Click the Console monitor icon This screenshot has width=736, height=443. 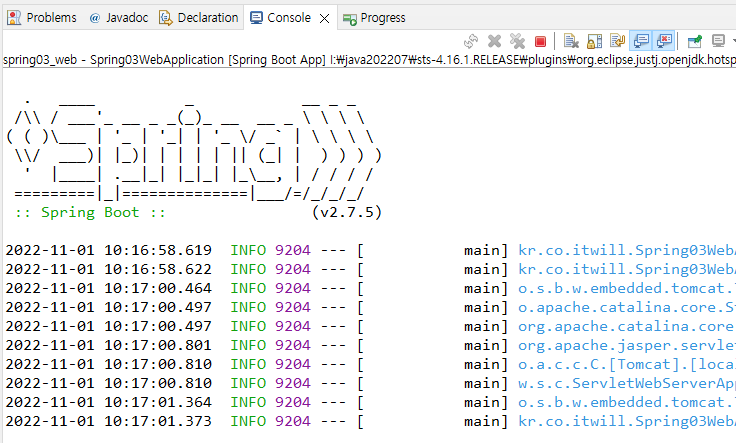click(x=256, y=18)
